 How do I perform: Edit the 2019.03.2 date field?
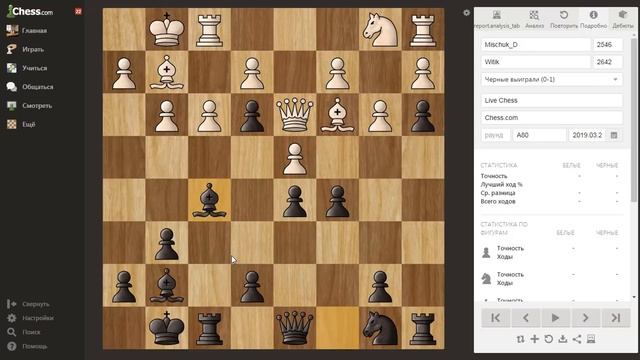tap(588, 135)
